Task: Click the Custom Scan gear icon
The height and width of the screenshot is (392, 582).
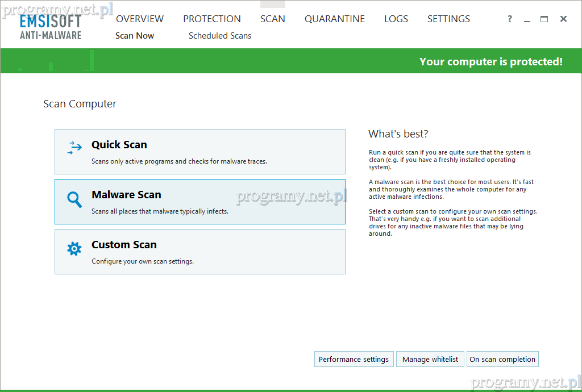Action: coord(74,249)
